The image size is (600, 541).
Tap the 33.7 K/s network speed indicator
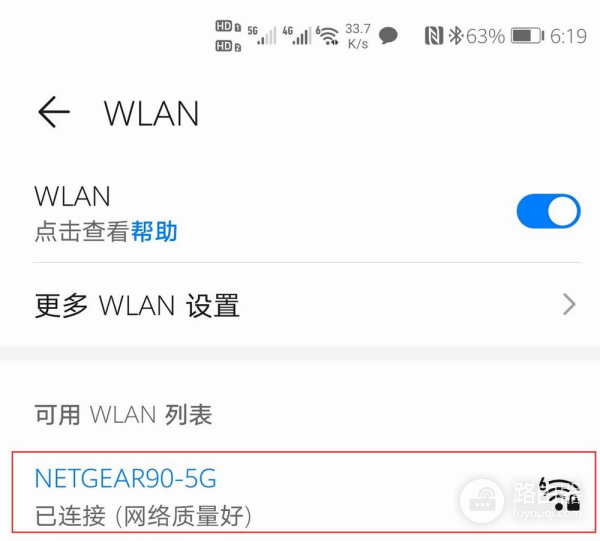point(358,36)
